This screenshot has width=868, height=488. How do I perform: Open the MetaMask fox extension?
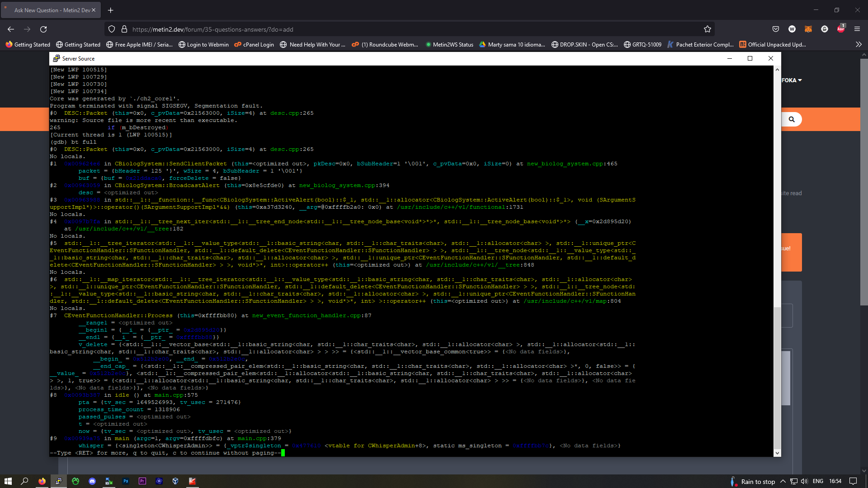click(x=808, y=29)
